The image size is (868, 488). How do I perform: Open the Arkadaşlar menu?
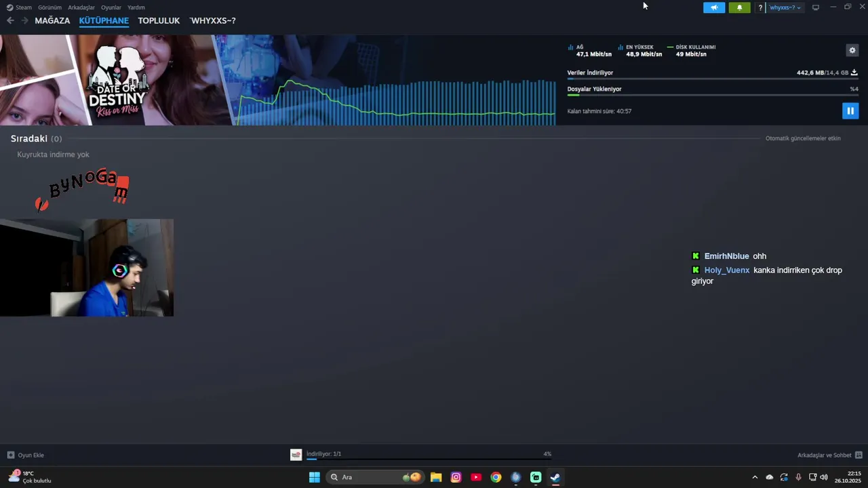click(x=81, y=7)
